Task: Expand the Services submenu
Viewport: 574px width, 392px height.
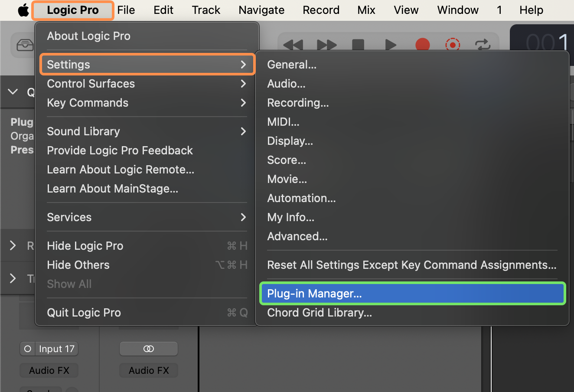Action: 69,217
